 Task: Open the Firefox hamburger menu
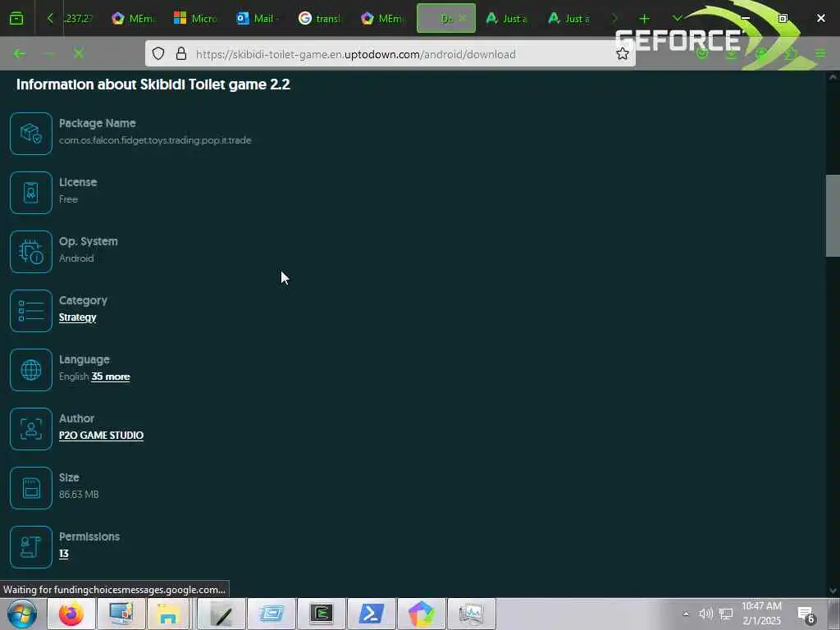pyautogui.click(x=820, y=53)
